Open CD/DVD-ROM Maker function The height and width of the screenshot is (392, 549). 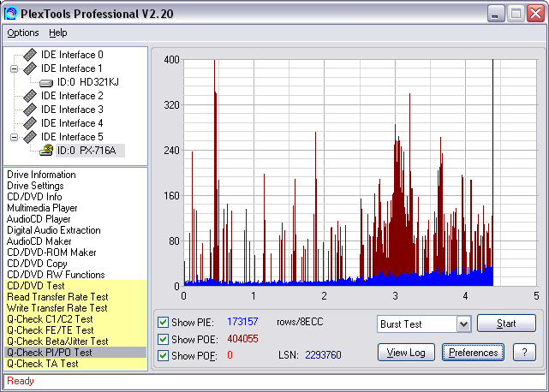pos(51,252)
